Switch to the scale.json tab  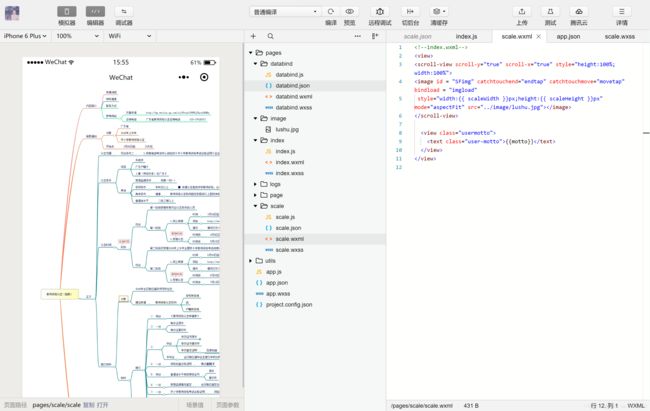click(417, 36)
